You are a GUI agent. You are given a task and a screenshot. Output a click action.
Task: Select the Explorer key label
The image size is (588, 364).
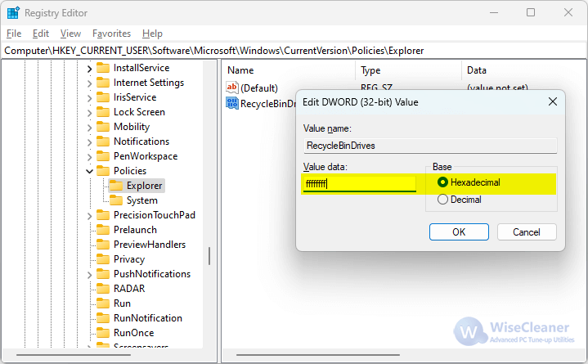[x=145, y=186]
